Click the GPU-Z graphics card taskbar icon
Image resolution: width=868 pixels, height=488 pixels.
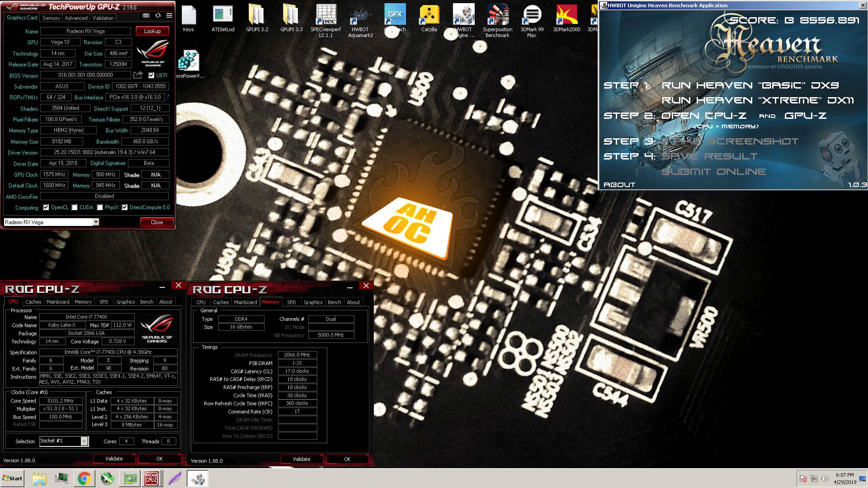tap(130, 479)
